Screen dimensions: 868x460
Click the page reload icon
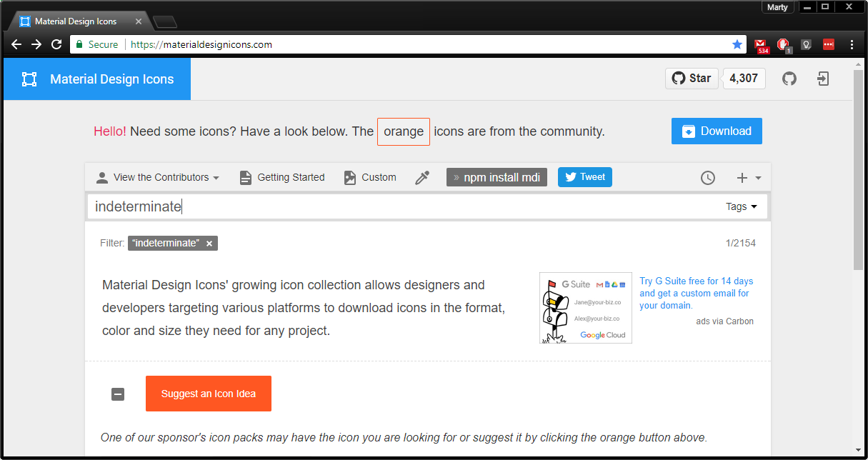pyautogui.click(x=56, y=44)
